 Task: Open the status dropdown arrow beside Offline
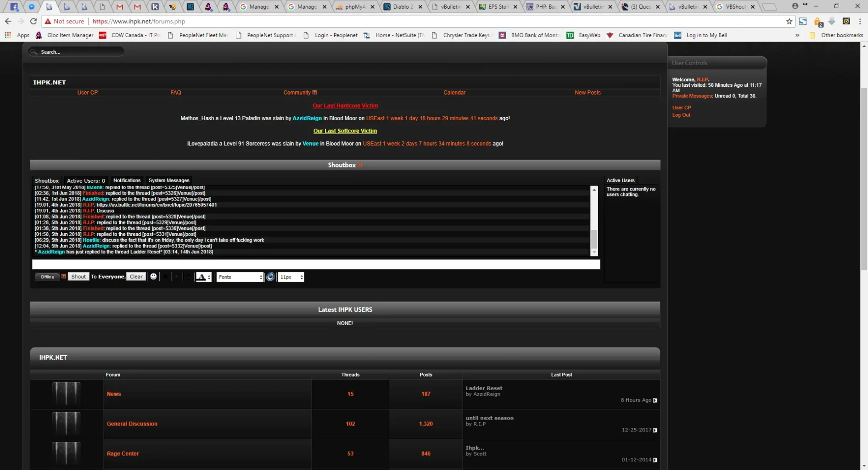(64, 276)
